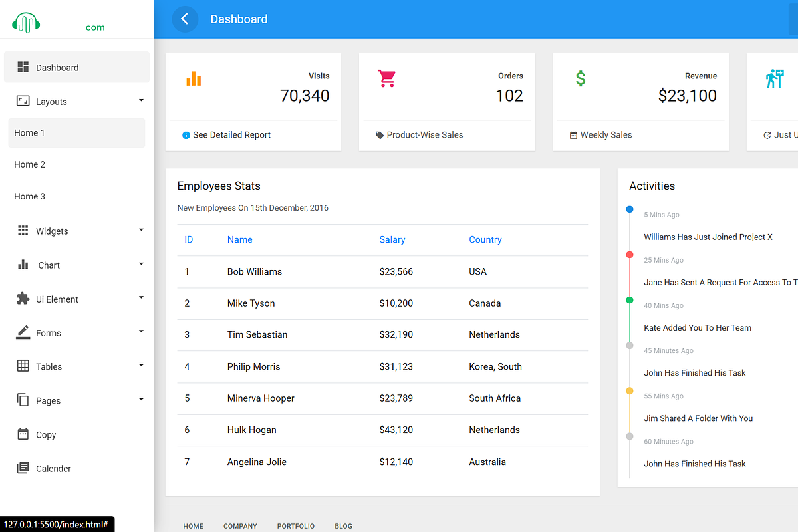Click COMPANY in the footer

tap(240, 526)
